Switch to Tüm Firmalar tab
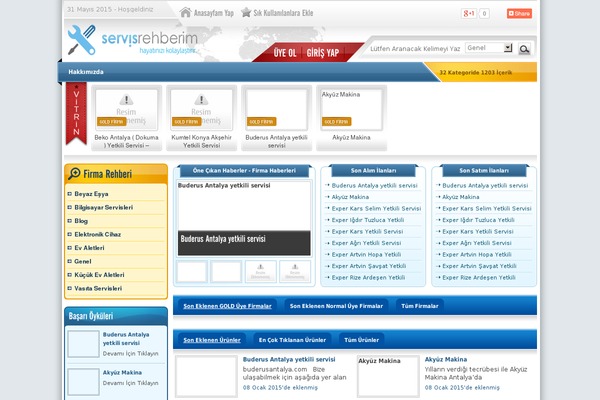The width and height of the screenshot is (600, 400). coord(419,306)
